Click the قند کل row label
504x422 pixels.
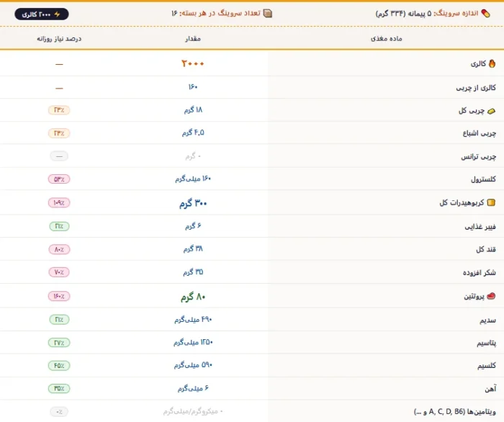click(x=486, y=249)
